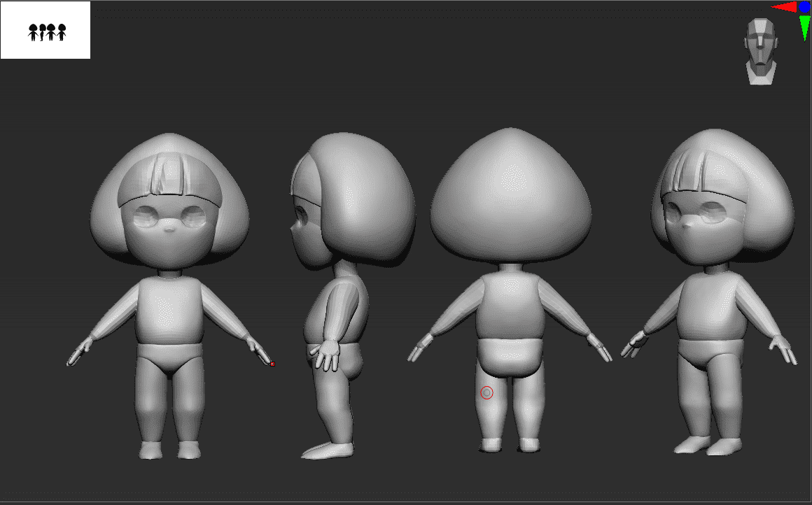Click the silhouette thumbnail preview
This screenshot has width=812, height=505.
(x=45, y=30)
